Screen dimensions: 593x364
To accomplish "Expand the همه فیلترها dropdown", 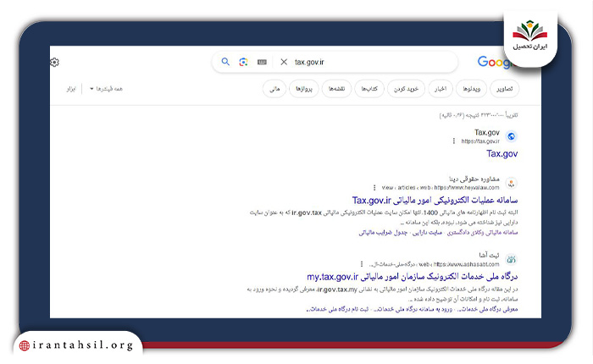I will tap(106, 89).
